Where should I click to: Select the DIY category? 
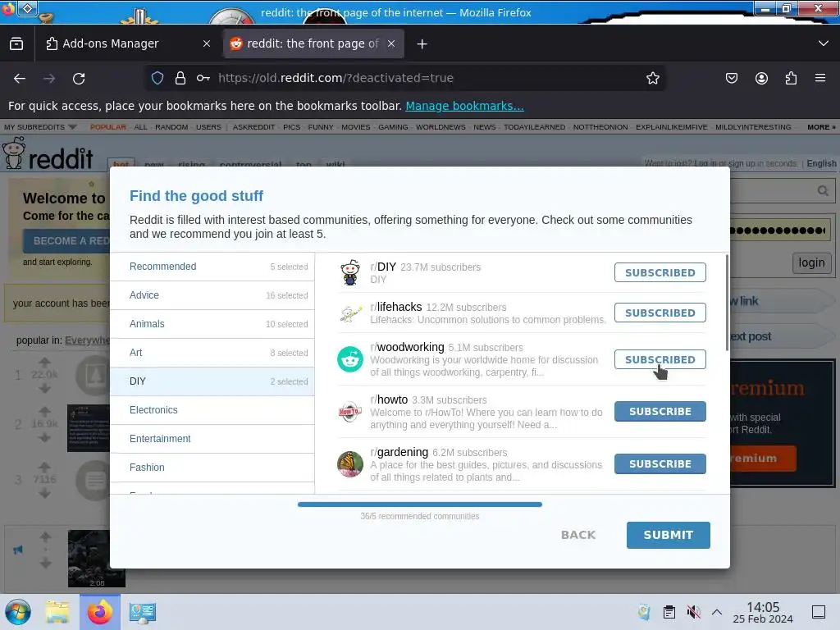[x=212, y=381]
